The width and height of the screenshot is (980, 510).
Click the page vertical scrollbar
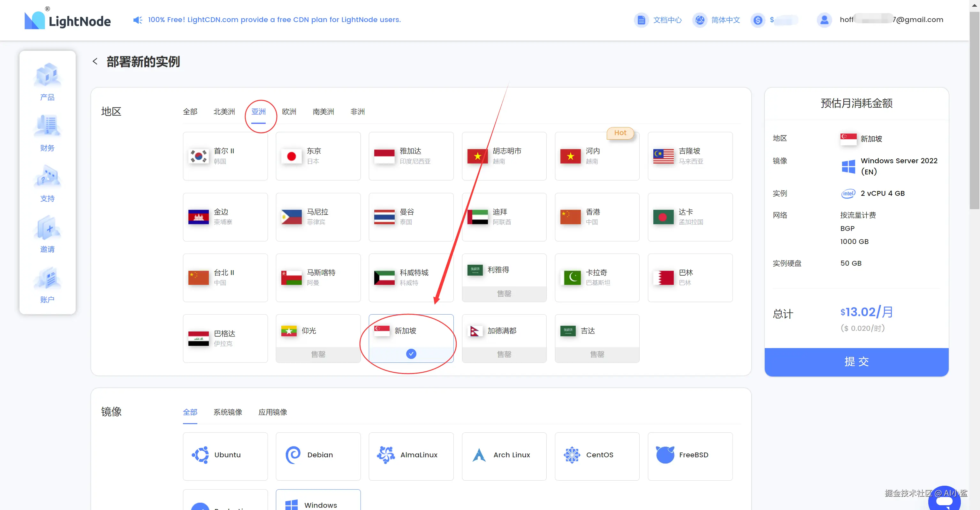click(974, 110)
